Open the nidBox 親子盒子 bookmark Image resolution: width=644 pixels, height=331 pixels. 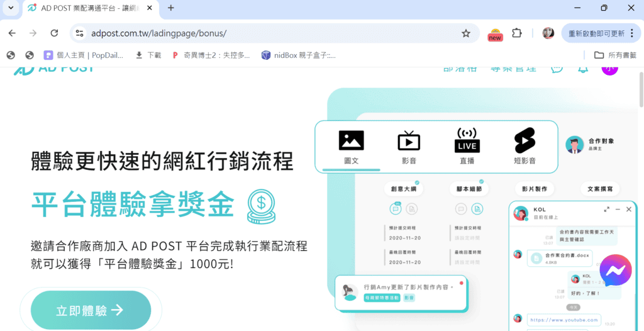(299, 55)
